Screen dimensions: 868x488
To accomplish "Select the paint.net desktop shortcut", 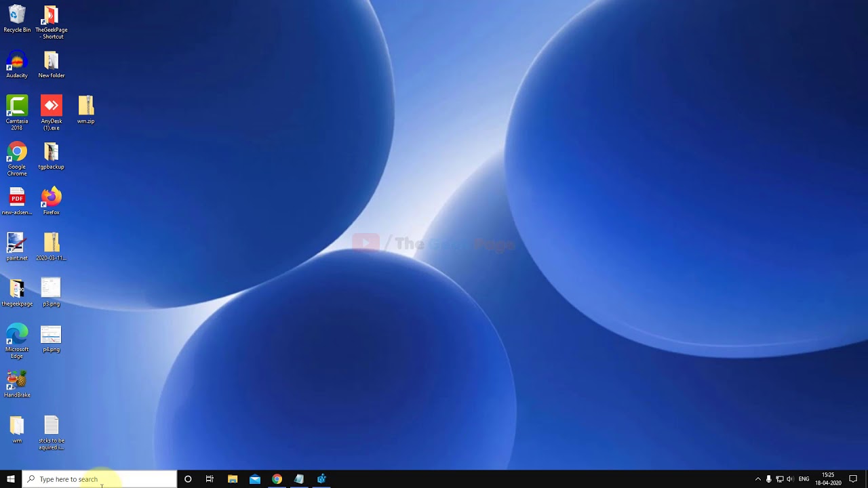I will (17, 247).
